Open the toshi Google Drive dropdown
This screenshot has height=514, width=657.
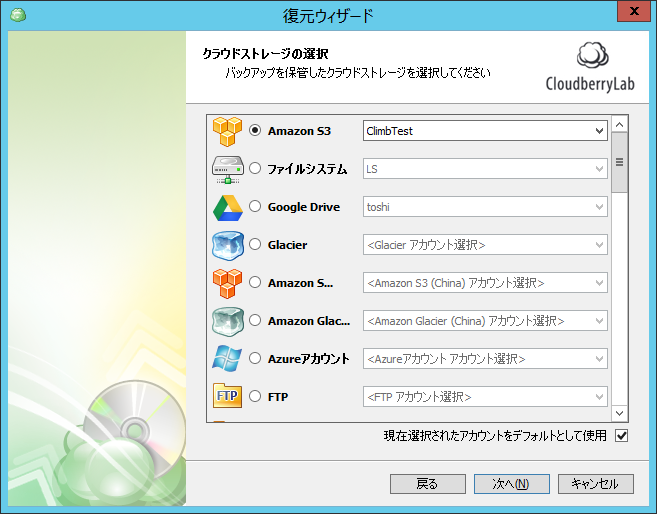(485, 207)
